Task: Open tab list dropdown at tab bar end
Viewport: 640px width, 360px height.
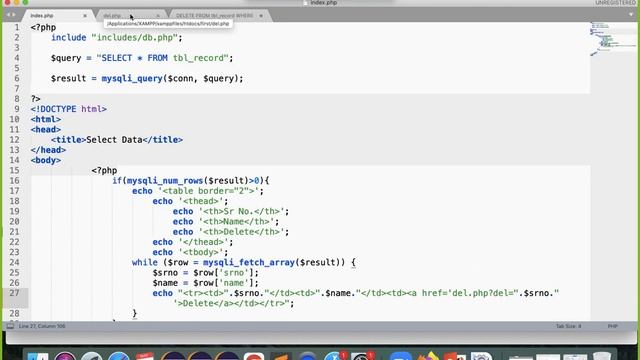Action: coord(632,15)
